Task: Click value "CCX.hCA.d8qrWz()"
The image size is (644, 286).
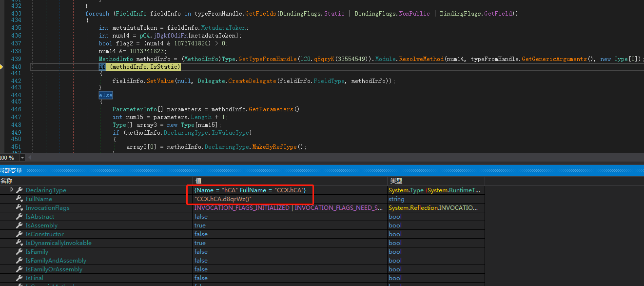Action: 223,199
